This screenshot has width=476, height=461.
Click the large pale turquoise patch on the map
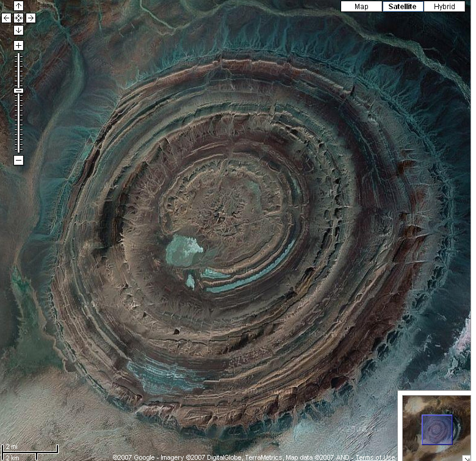tap(184, 250)
